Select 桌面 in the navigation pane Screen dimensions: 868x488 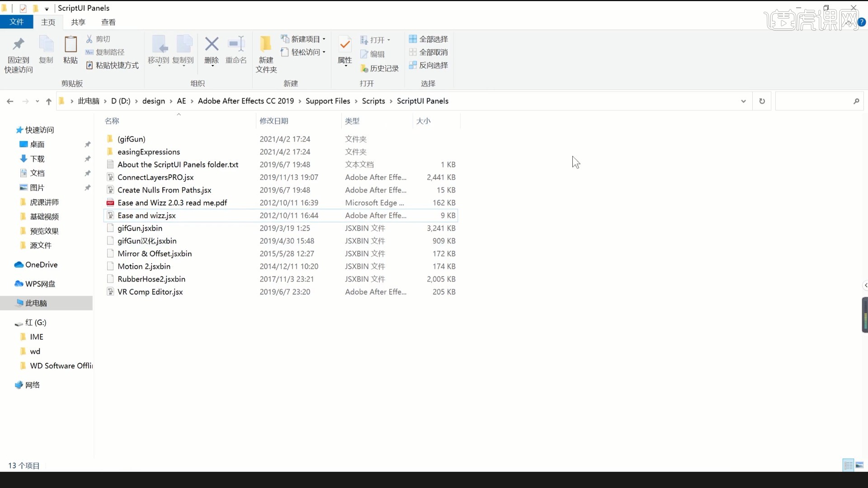(x=37, y=144)
